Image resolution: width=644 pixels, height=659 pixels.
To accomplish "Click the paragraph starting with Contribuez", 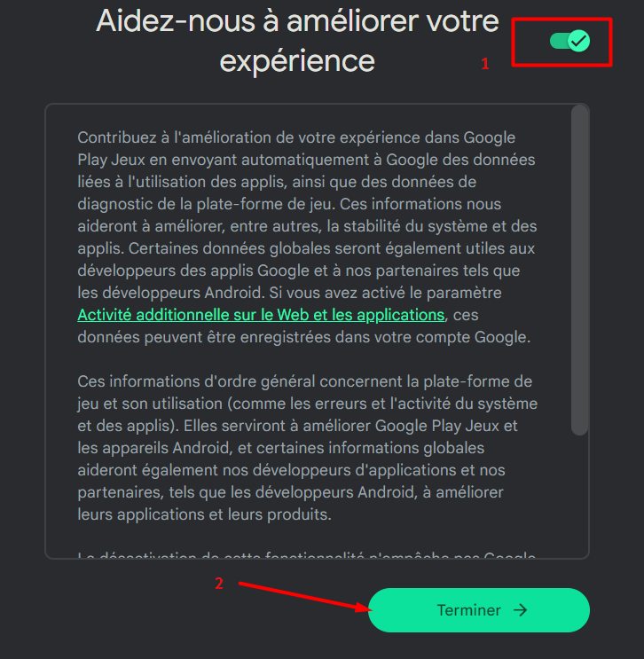I will click(x=307, y=237).
